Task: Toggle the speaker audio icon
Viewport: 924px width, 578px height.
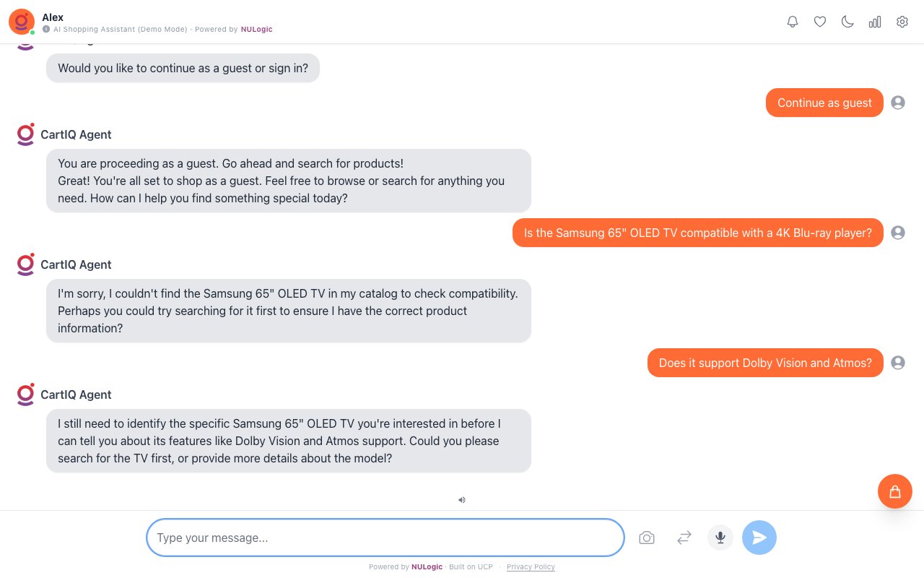Action: pos(462,499)
